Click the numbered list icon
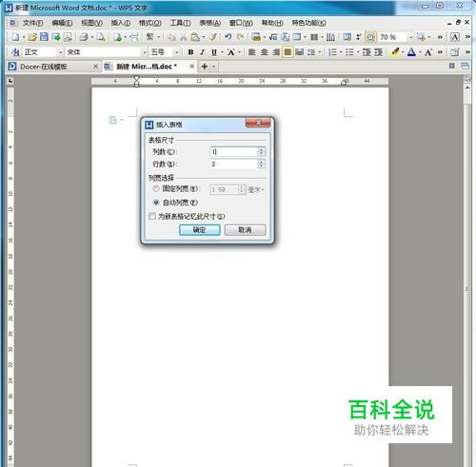Viewport: 476px width, 467px height. point(332,52)
